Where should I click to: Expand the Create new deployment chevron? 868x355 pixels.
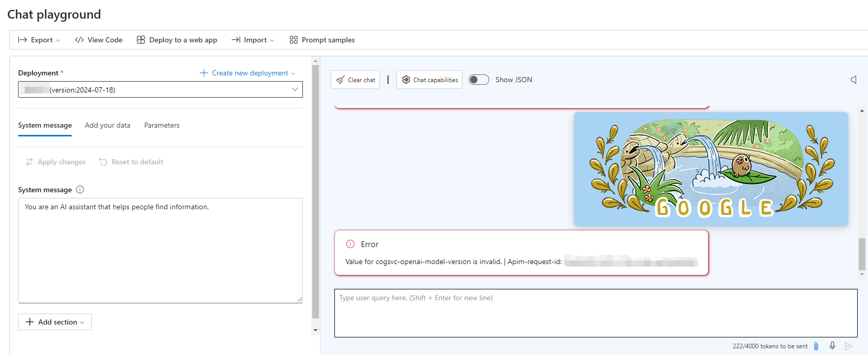(293, 73)
